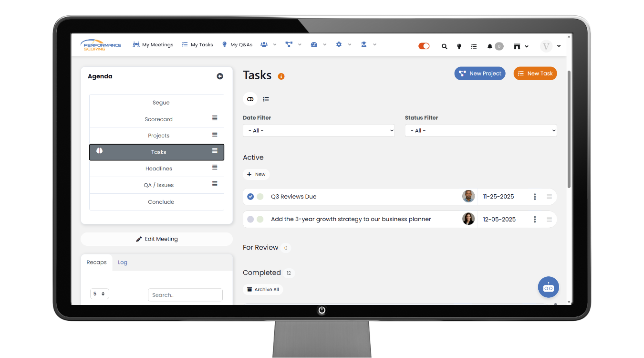
Task: Expand the user avatar profile menu
Action: 550,46
